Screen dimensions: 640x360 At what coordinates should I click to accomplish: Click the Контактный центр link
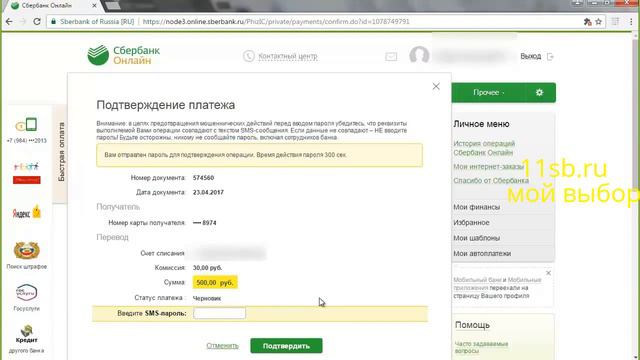[x=288, y=56]
